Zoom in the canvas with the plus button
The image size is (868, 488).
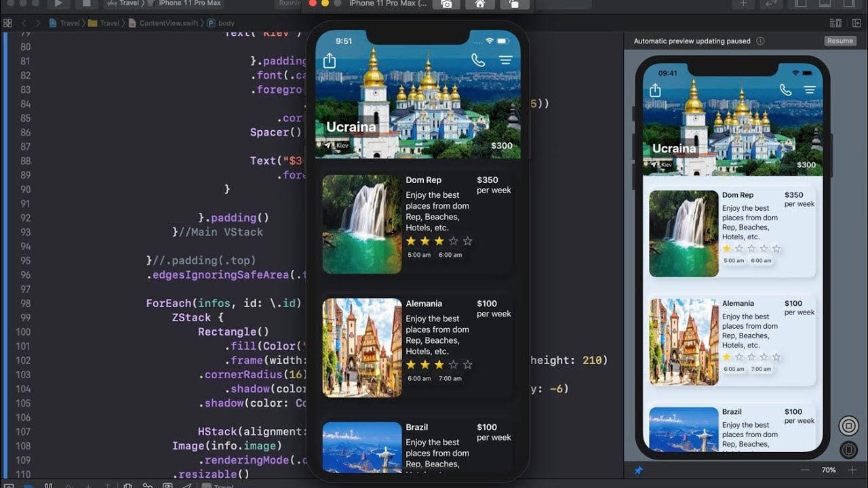pos(852,470)
